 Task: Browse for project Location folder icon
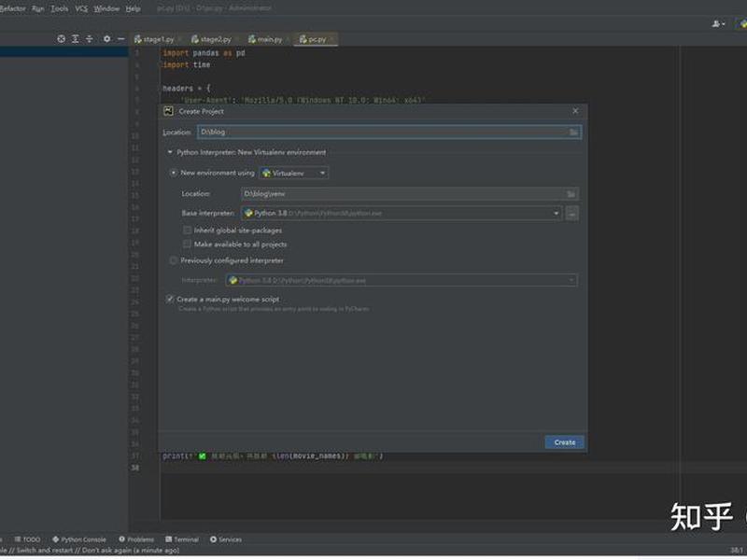click(x=573, y=133)
